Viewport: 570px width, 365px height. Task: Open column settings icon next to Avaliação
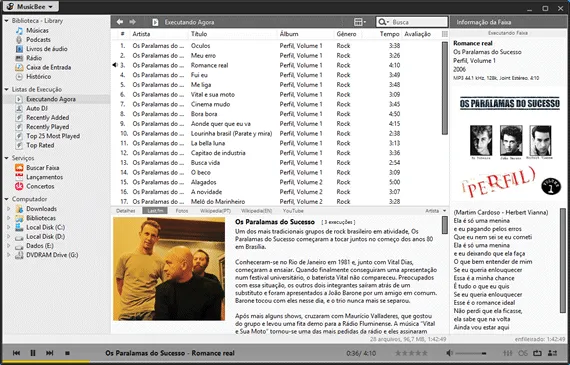pos(445,34)
